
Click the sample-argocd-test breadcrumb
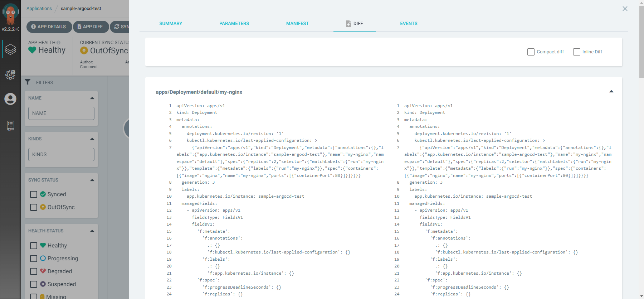point(81,9)
